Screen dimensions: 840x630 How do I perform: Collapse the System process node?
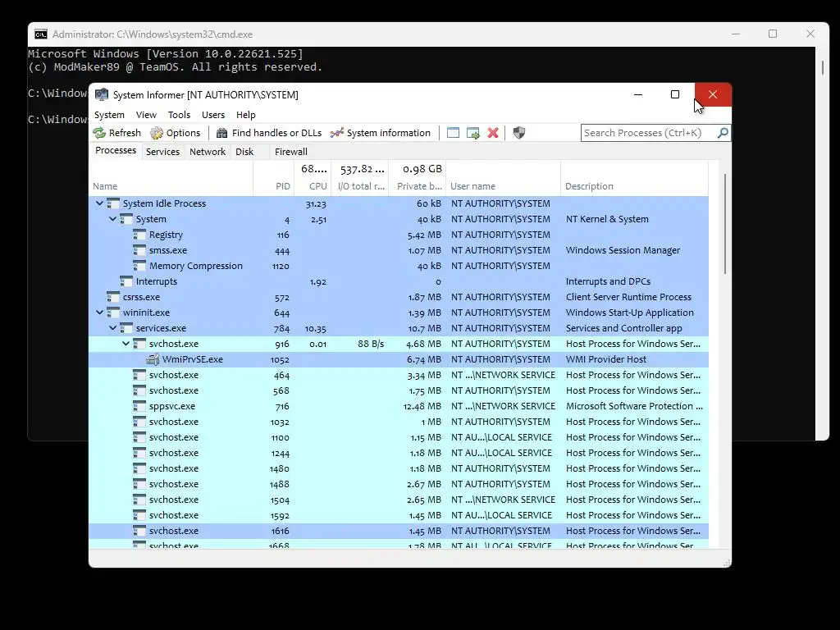tap(112, 218)
